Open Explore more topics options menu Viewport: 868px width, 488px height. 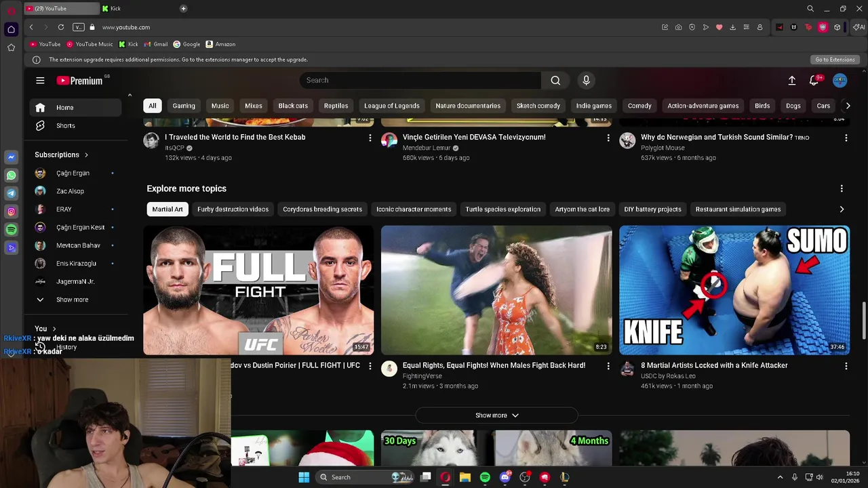point(842,188)
